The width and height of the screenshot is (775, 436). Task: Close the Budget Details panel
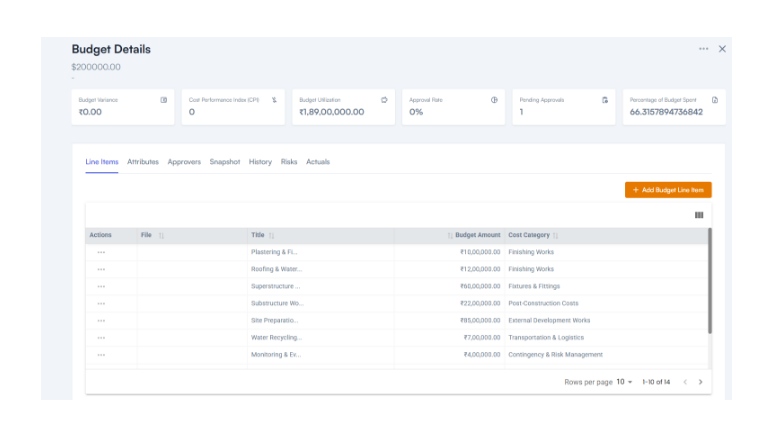tap(722, 49)
